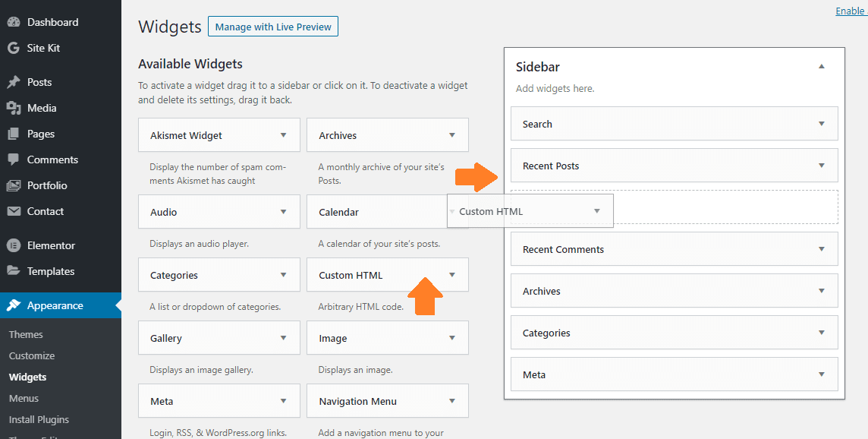This screenshot has height=439, width=868.
Task: Open the Menus submenu link
Action: tap(24, 399)
